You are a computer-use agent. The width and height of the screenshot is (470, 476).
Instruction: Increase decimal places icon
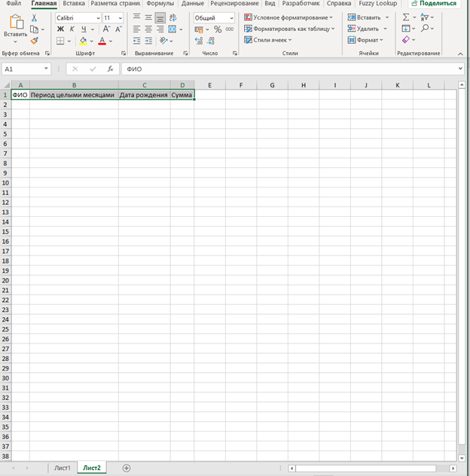click(x=199, y=41)
